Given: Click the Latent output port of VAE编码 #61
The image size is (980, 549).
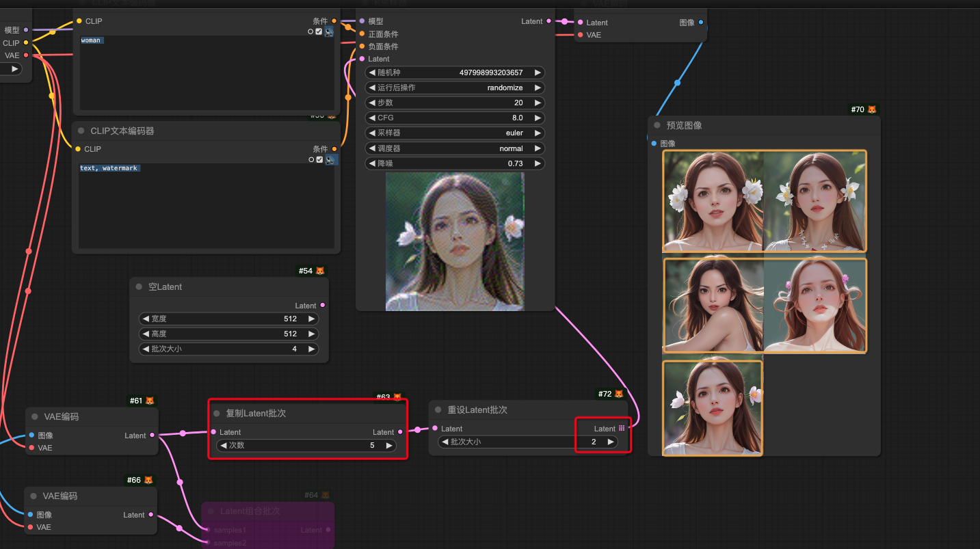Looking at the screenshot, I should [x=152, y=436].
